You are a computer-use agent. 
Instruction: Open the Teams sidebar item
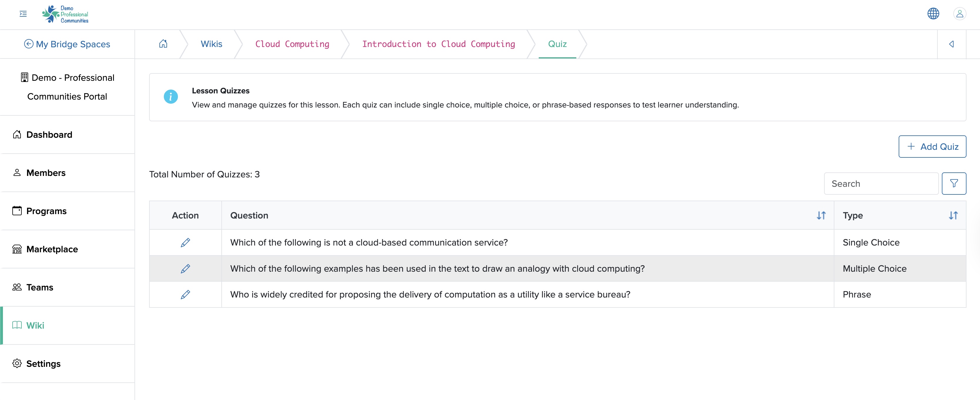(68, 287)
